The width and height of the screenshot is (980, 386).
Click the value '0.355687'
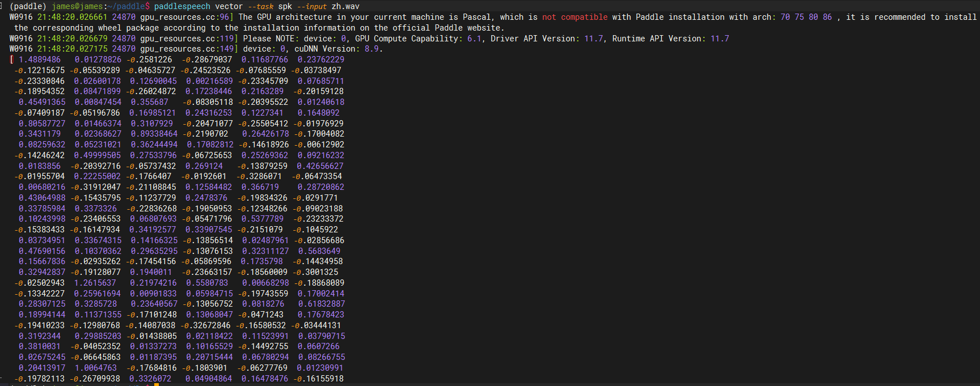(x=150, y=102)
